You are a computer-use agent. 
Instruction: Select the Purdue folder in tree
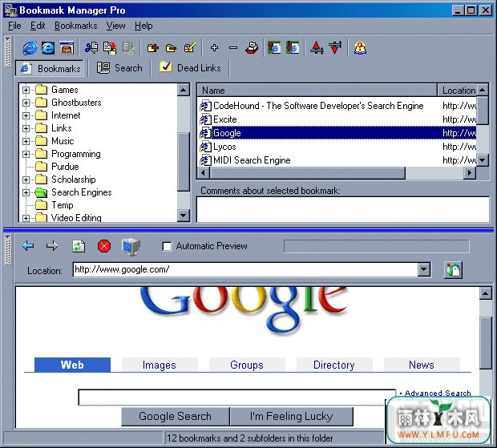coord(65,167)
